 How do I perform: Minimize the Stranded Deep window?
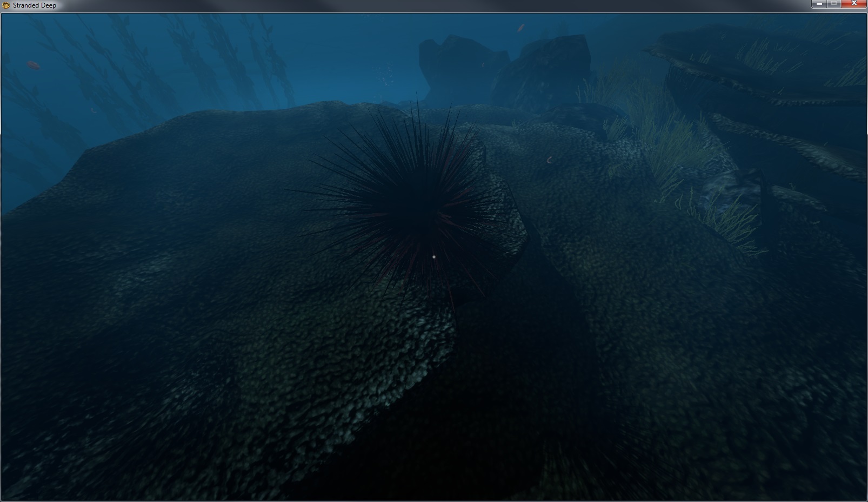coord(819,4)
